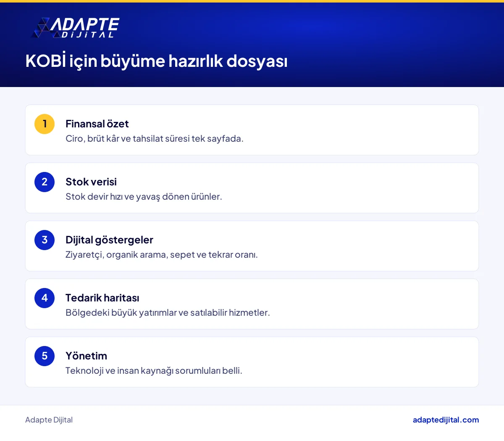Click the blue number 2 badge
The image size is (504, 441).
tap(45, 182)
